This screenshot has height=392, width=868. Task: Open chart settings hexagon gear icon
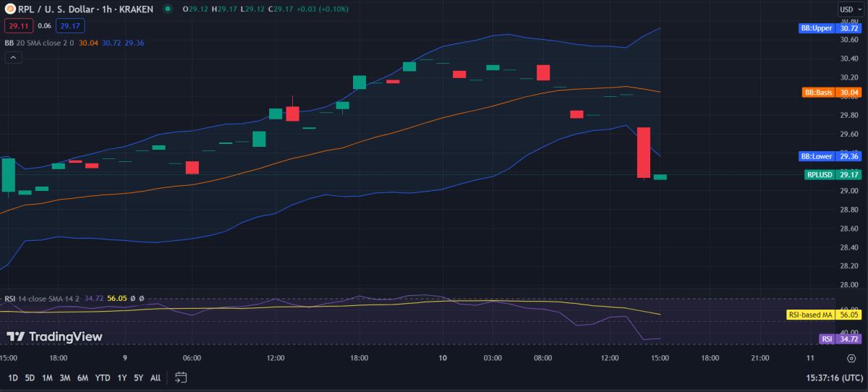(851, 358)
